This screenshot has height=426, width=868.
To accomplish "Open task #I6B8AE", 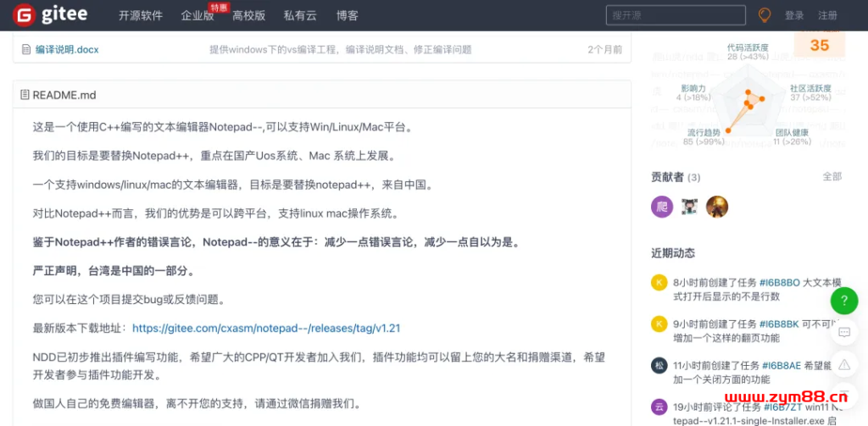I will coord(781,366).
